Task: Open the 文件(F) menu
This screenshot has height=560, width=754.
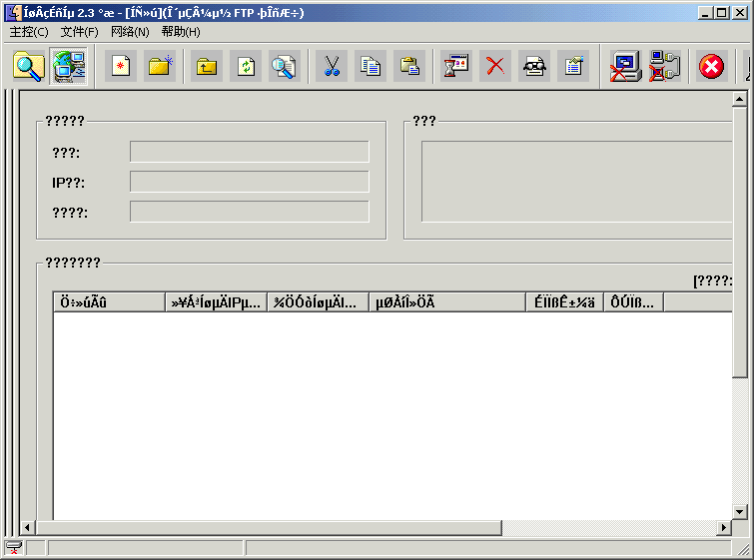Action: pos(80,32)
